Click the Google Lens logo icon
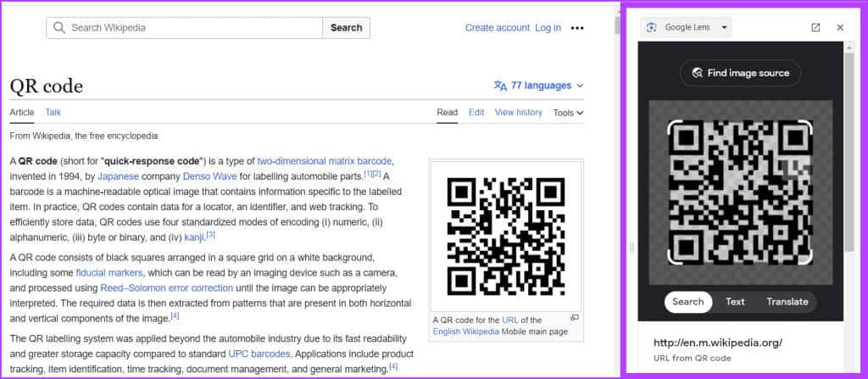This screenshot has width=868, height=379. pos(652,28)
